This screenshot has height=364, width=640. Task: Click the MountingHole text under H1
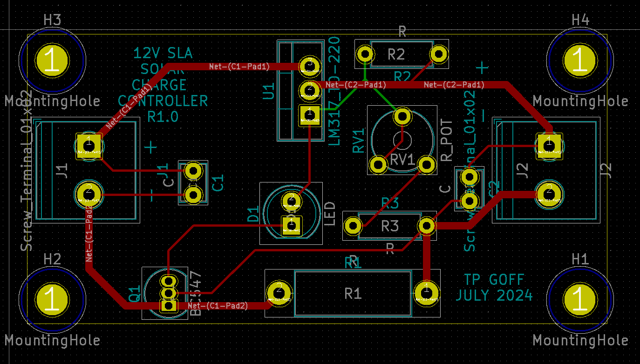580,340
